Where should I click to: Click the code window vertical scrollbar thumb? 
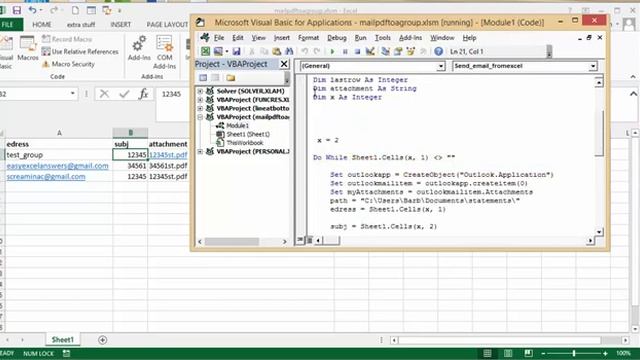599,133
